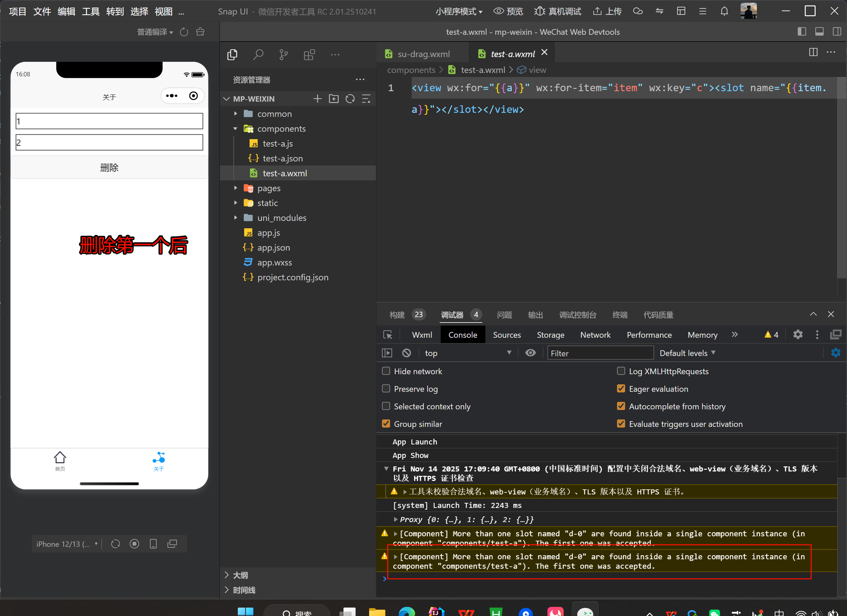Click the recompile refresh icon
Image resolution: width=847 pixels, height=616 pixels.
(x=184, y=32)
